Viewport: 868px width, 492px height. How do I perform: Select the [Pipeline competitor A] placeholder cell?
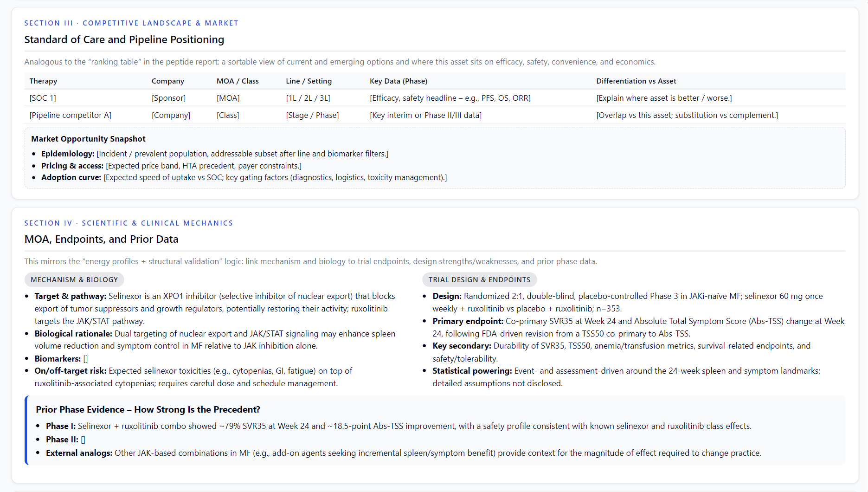pyautogui.click(x=70, y=115)
